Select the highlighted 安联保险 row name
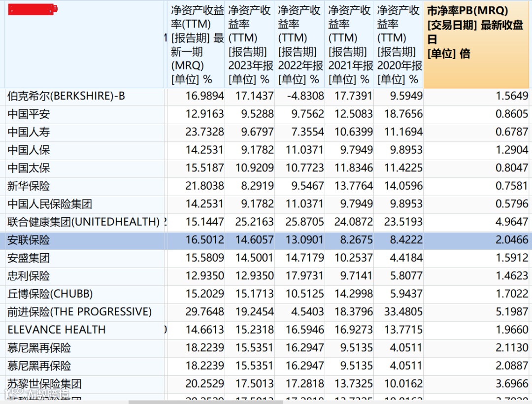Screen dimensions: 532x404 [29, 240]
